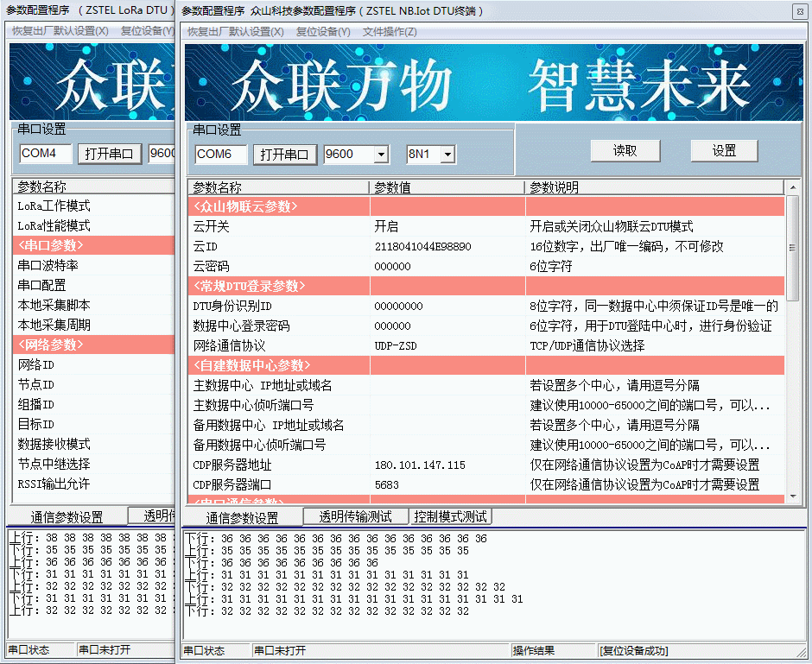Select 本地采集脚本 row in LoRa window
Screen dimensions: 812x664
(94, 305)
